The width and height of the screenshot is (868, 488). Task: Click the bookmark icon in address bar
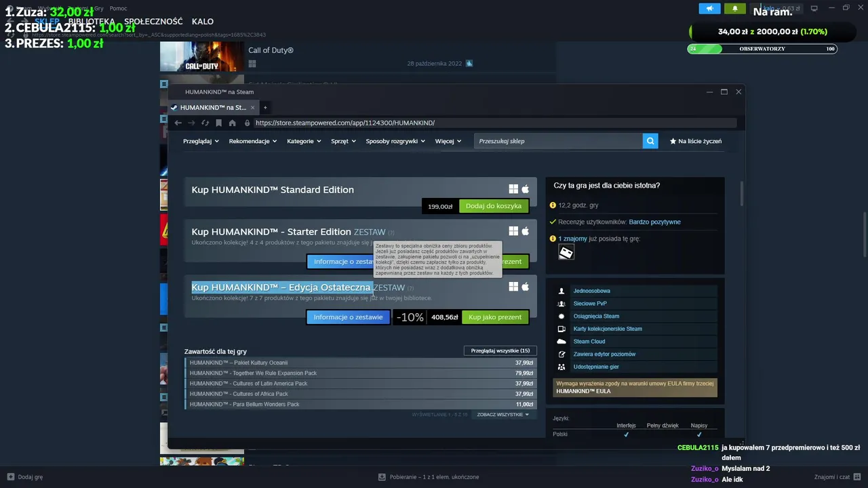[218, 123]
